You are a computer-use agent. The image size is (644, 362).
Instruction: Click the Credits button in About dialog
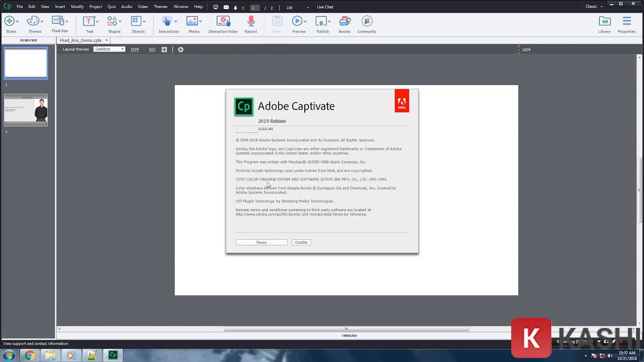coord(301,243)
